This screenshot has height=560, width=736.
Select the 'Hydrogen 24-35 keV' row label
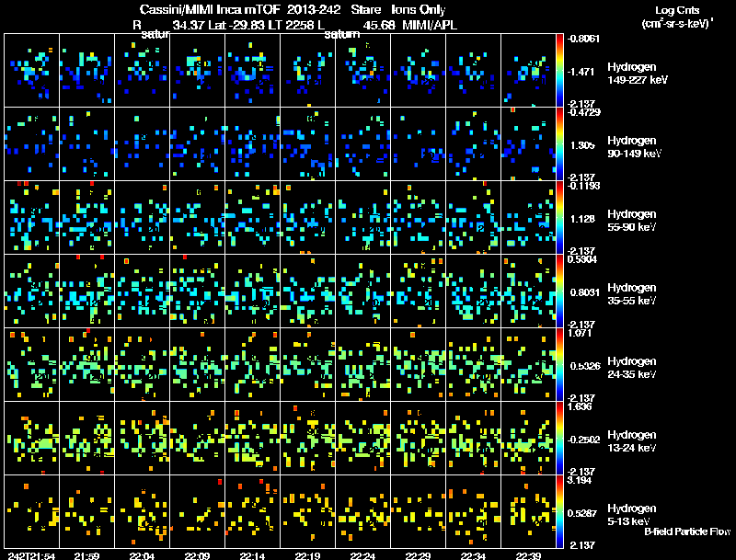pyautogui.click(x=632, y=368)
